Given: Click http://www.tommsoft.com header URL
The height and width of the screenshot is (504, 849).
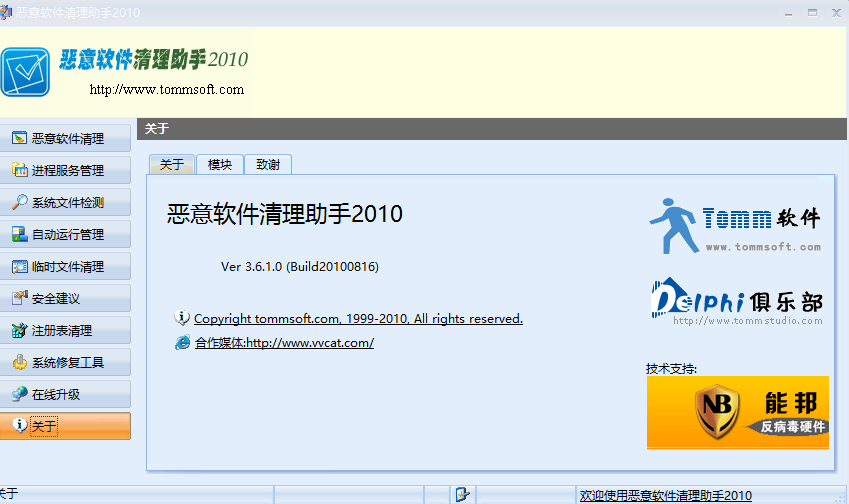Looking at the screenshot, I should tap(167, 89).
